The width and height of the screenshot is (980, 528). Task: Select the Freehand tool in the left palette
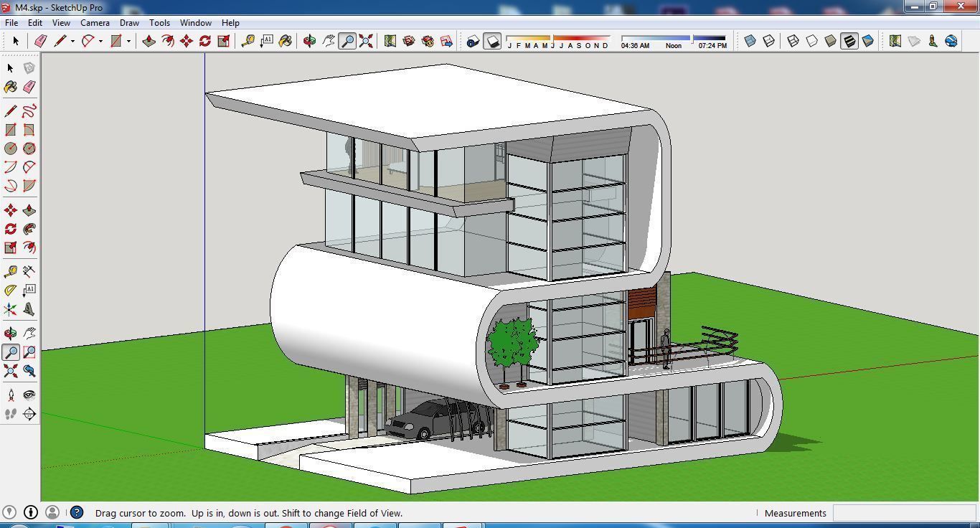click(29, 111)
